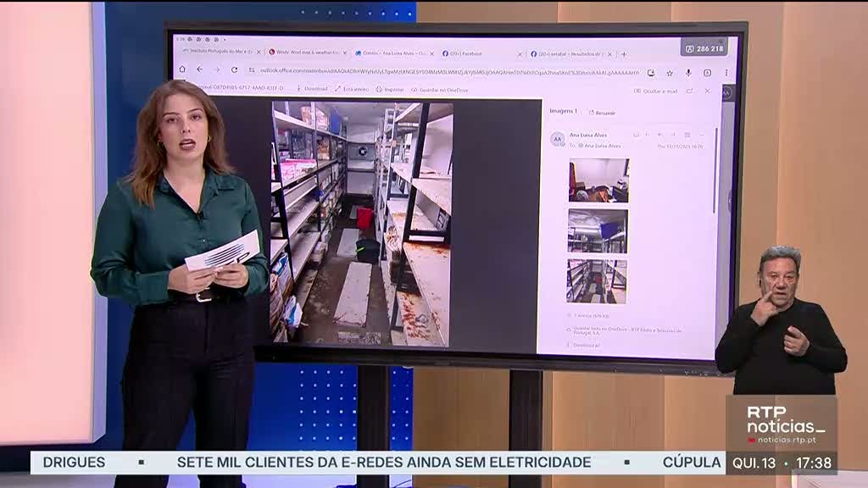
Task: Click the Resumir button in email pane
Action: [x=602, y=113]
